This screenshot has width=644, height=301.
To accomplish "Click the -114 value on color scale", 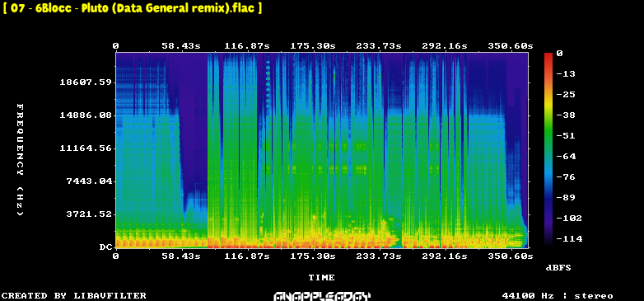I will pyautogui.click(x=569, y=239).
